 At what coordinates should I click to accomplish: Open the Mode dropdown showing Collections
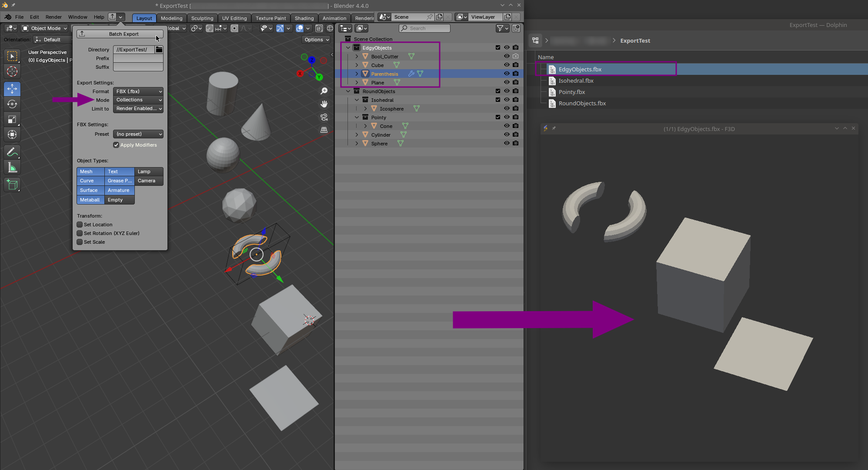(x=138, y=100)
